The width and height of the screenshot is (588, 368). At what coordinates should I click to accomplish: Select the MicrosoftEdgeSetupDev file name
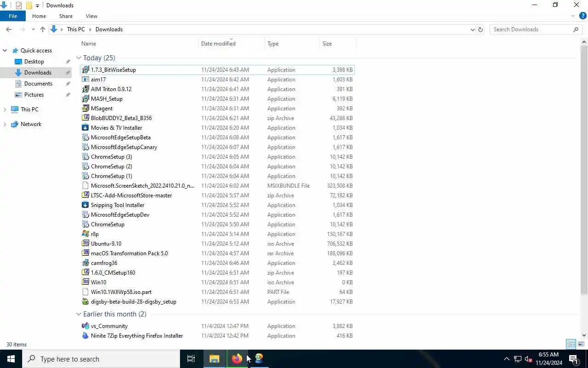(120, 215)
